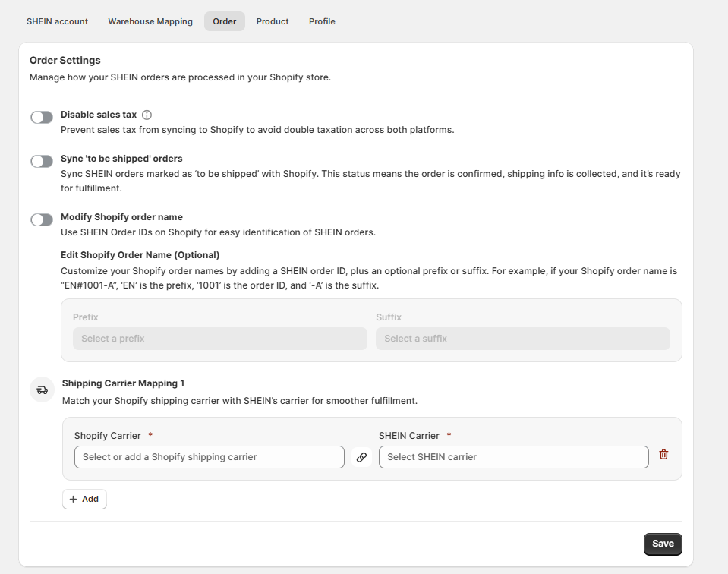The height and width of the screenshot is (574, 728).
Task: Open the Select a prefix dropdown
Action: [220, 339]
